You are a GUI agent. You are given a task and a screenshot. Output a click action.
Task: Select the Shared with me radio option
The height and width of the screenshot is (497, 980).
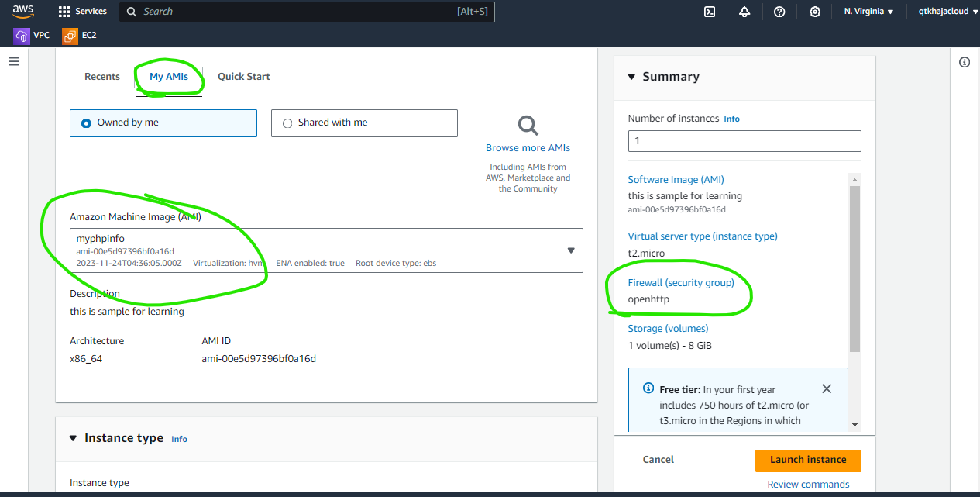288,123
